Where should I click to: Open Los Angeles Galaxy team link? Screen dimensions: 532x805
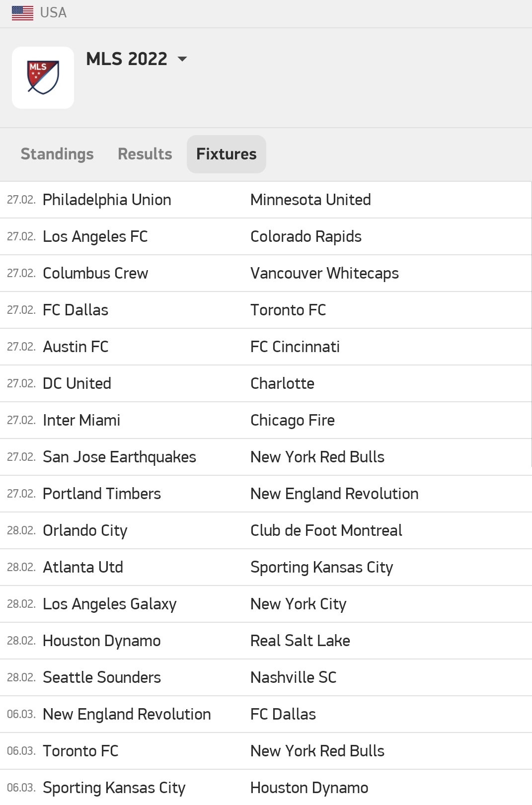tap(110, 604)
